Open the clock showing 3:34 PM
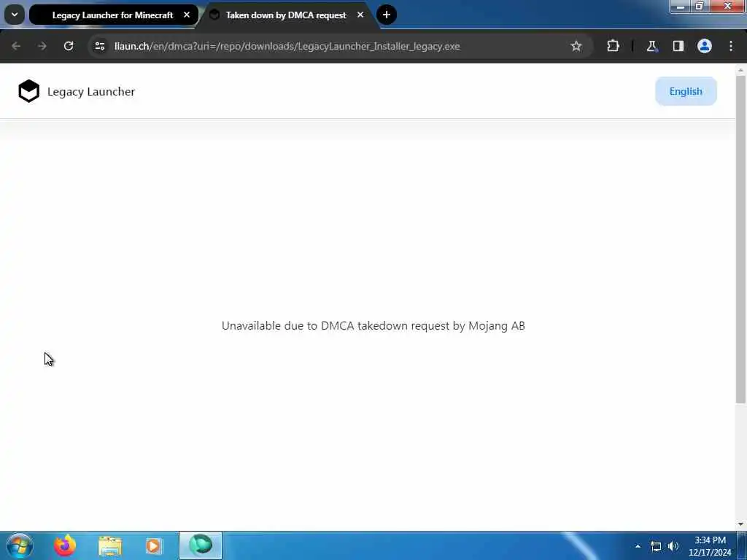747x560 pixels. (x=710, y=545)
